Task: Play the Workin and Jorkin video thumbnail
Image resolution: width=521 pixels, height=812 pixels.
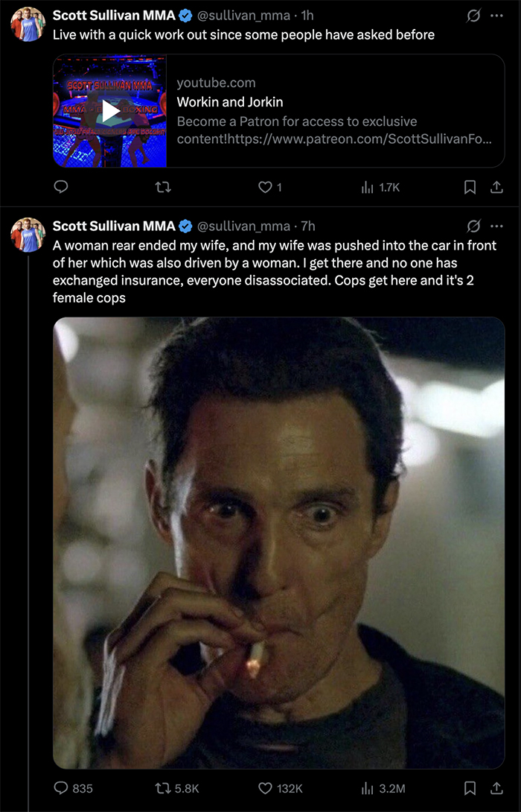Action: [110, 111]
